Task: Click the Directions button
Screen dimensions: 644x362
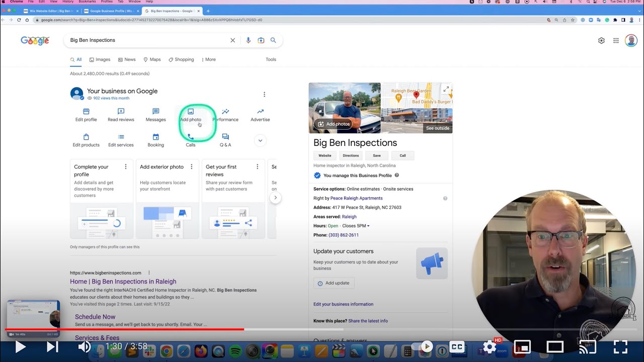Action: pos(351,155)
